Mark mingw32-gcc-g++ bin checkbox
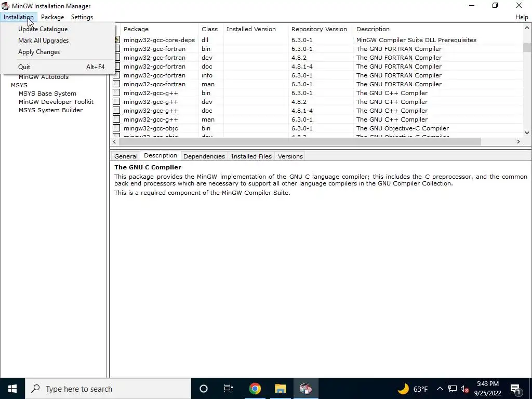Viewport: 532px width, 399px height. 116,93
